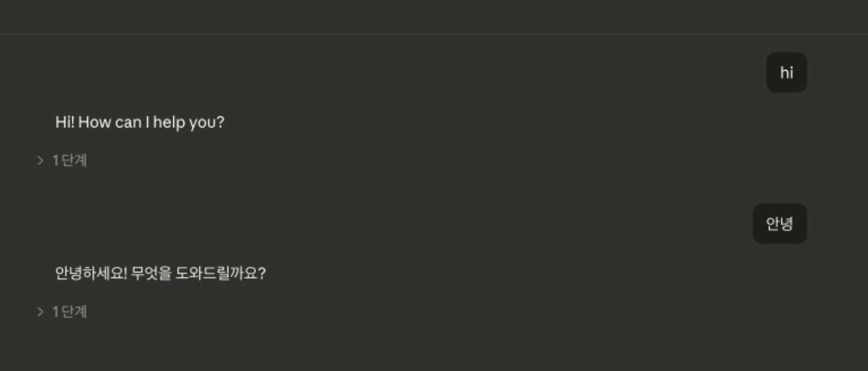Screen dimensions: 868x371
Task: Click the "단계" text in the first step label
Action: coord(74,160)
